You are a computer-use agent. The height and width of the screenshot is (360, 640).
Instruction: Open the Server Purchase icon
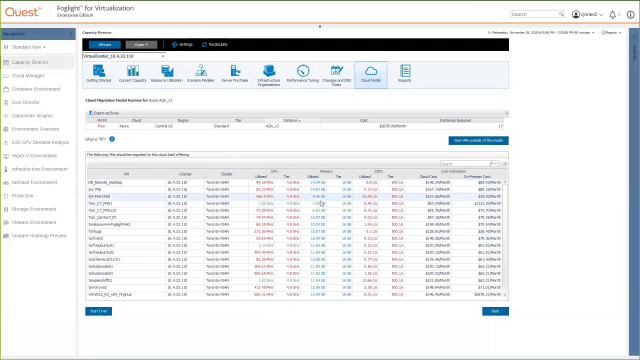coord(235,74)
